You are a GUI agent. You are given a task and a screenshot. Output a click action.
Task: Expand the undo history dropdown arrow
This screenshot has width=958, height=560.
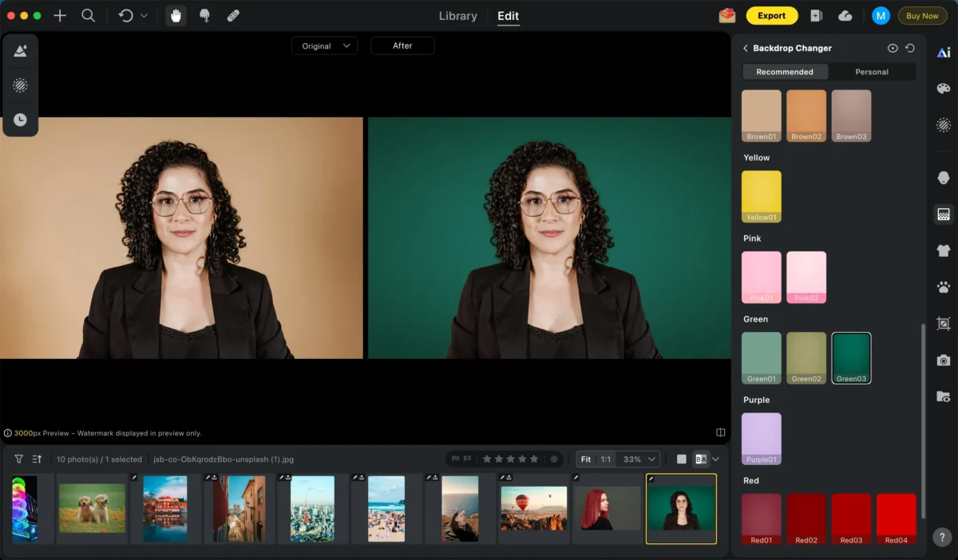[x=144, y=15]
